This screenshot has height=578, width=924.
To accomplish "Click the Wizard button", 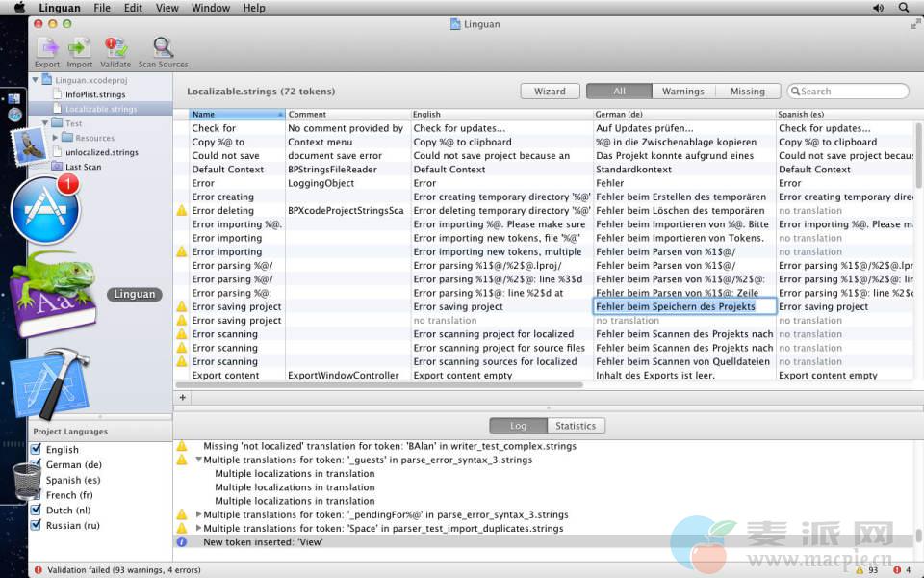I will point(550,92).
